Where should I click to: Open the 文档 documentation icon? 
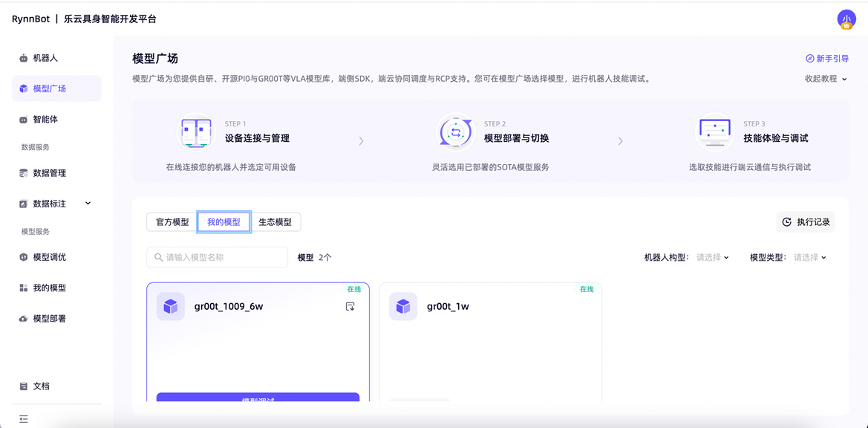coord(23,386)
